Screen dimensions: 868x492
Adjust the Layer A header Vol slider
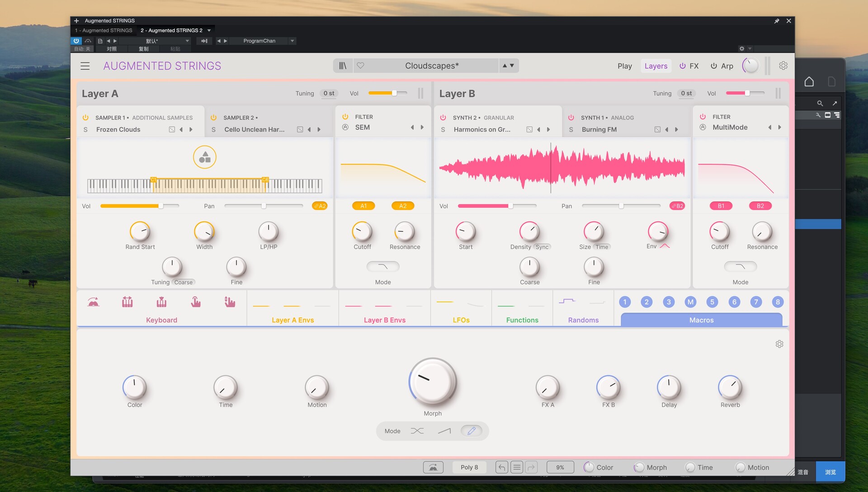(x=388, y=93)
